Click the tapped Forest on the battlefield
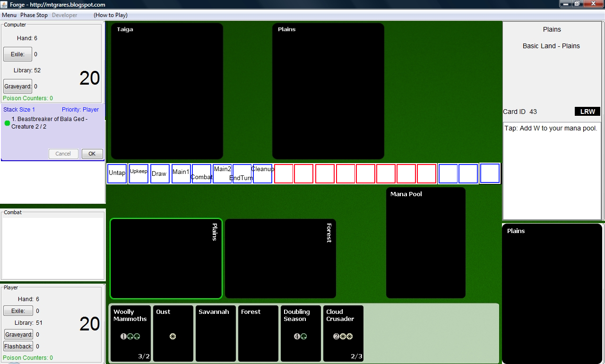 point(280,259)
